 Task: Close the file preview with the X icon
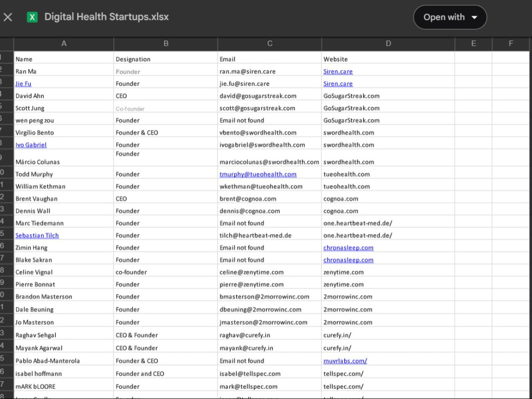point(8,18)
